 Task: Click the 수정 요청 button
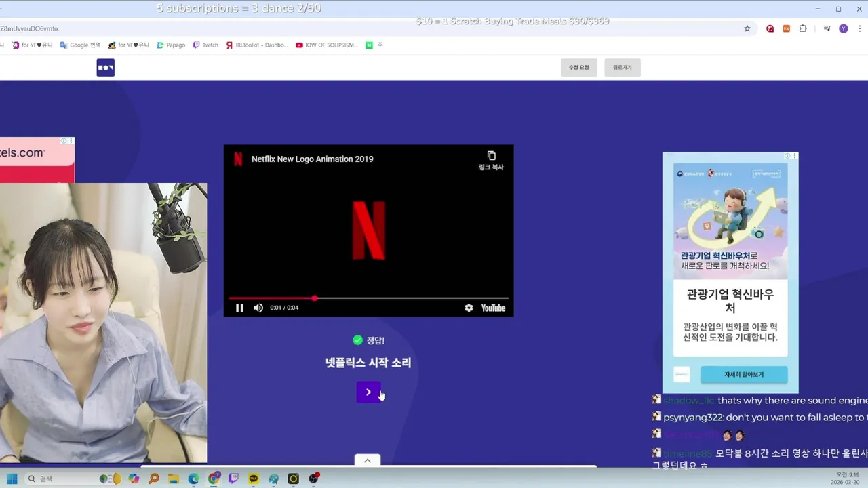(x=578, y=67)
